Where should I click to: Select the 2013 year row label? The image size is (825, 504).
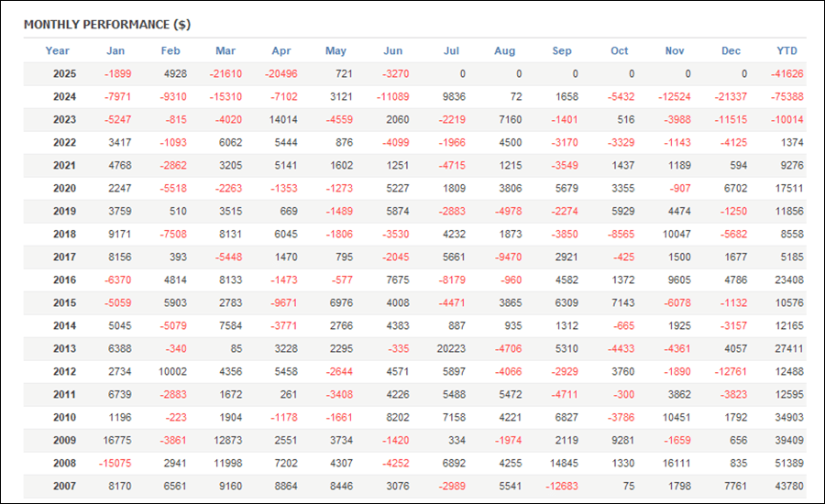64,348
